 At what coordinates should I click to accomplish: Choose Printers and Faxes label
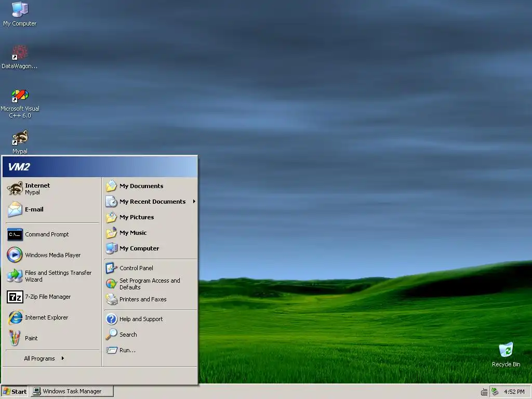[143, 299]
